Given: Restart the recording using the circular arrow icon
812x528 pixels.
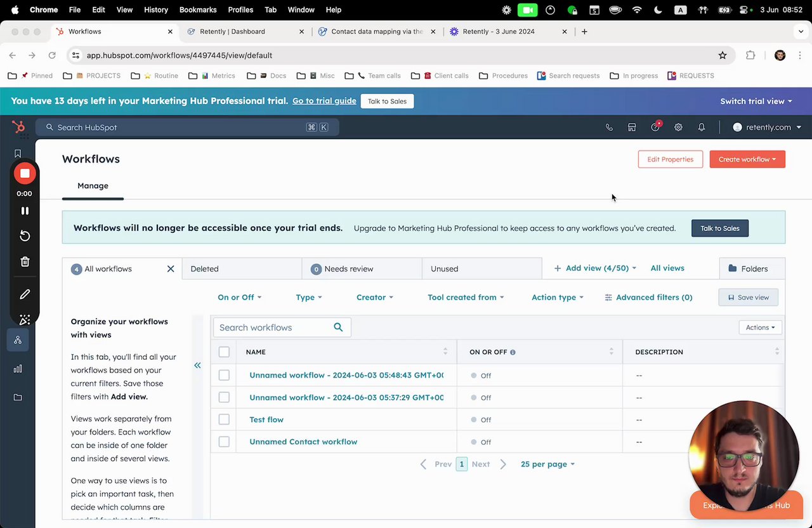Looking at the screenshot, I should (x=25, y=236).
